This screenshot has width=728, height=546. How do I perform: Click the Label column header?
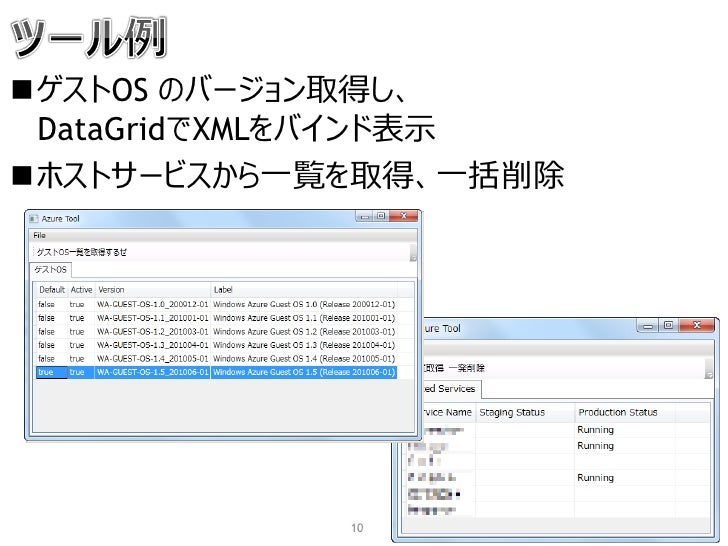(304, 290)
